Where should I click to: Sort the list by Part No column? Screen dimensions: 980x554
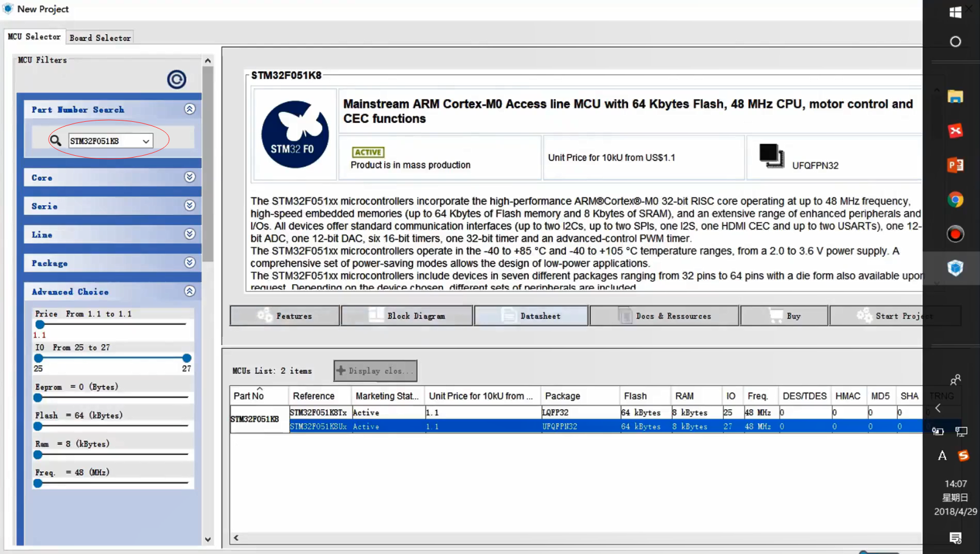pos(259,396)
